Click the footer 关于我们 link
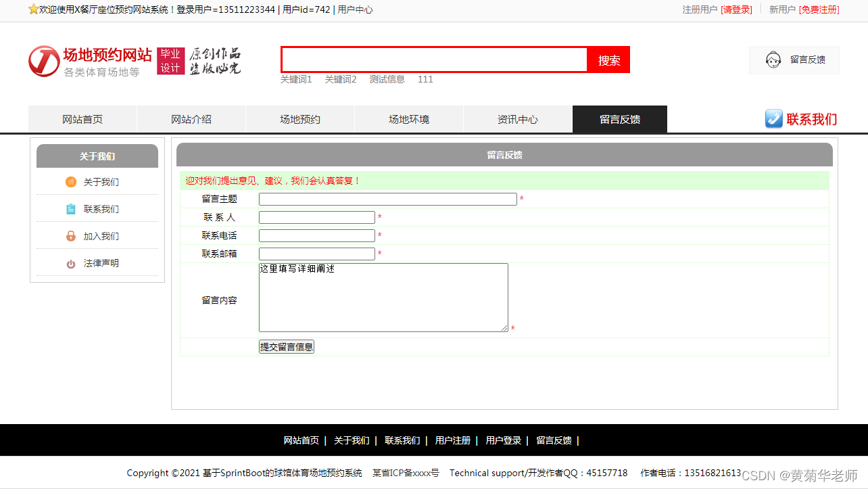This screenshot has height=489, width=868. tap(352, 440)
